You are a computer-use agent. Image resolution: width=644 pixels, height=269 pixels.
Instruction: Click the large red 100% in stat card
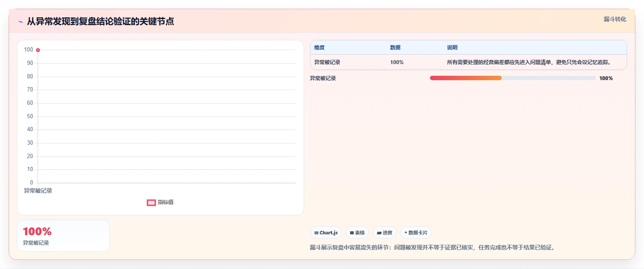click(x=37, y=231)
